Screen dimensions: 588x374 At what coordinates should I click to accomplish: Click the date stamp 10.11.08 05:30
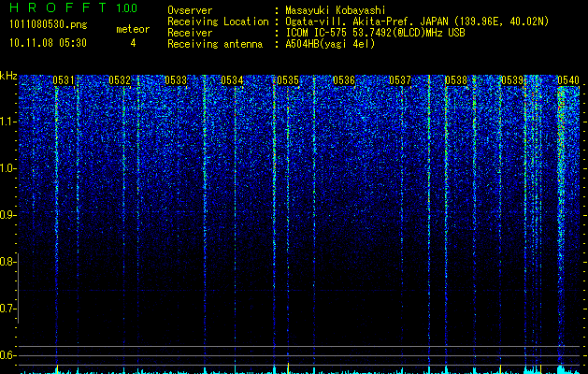[48, 43]
